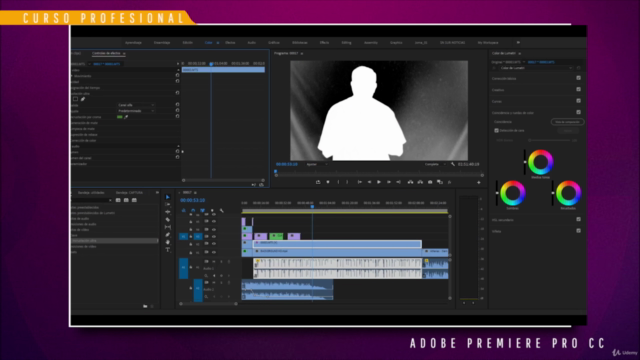The image size is (640, 360).
Task: Switch to the Edición workspace
Action: coord(187,42)
